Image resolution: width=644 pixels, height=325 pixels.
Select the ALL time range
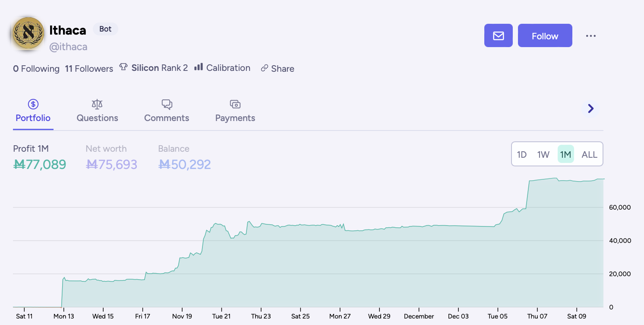pyautogui.click(x=590, y=154)
